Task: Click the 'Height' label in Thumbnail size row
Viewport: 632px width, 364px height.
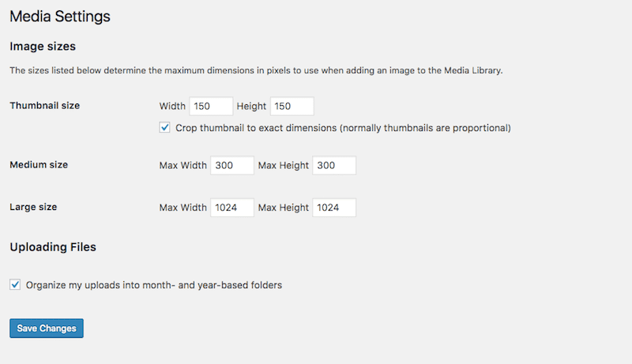Action: tap(251, 106)
